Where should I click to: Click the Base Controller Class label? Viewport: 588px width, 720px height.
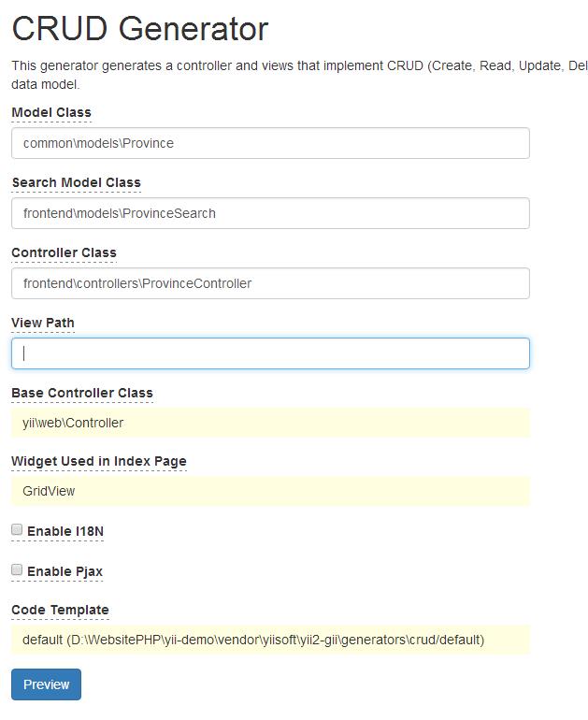pyautogui.click(x=82, y=393)
